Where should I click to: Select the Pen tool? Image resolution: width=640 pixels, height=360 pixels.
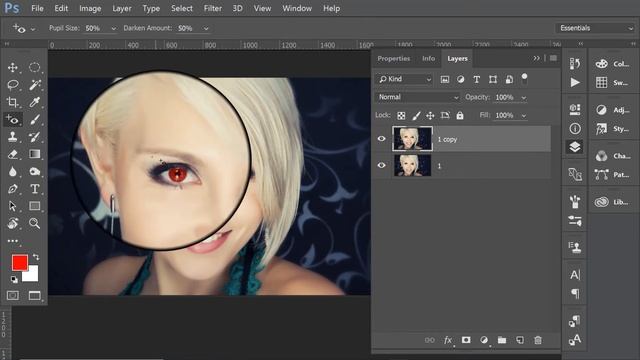click(13, 189)
